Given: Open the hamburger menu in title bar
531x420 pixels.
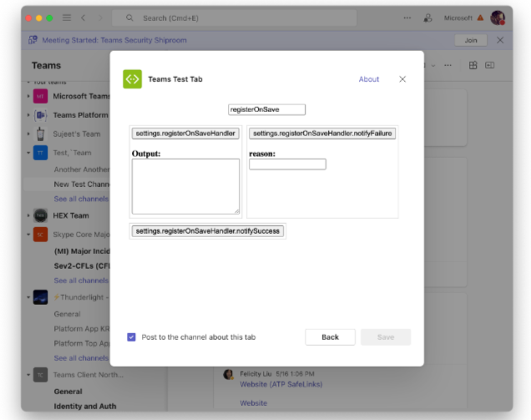Looking at the screenshot, I should tap(67, 18).
